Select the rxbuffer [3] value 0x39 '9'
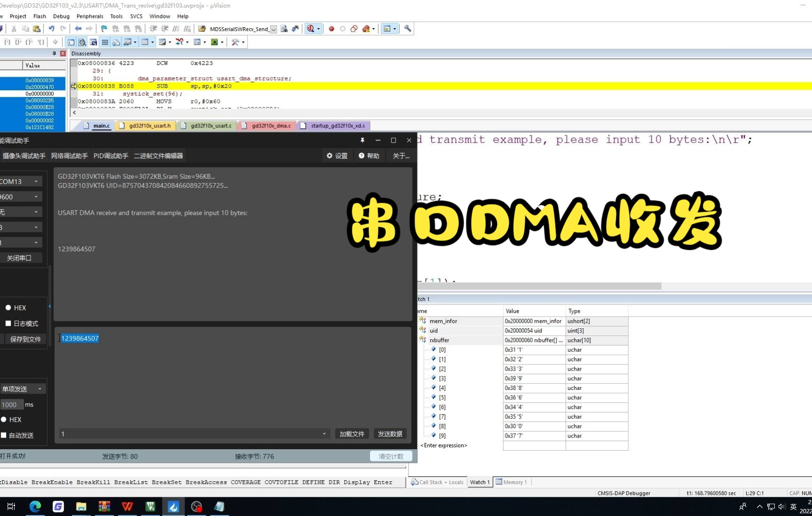 point(534,378)
